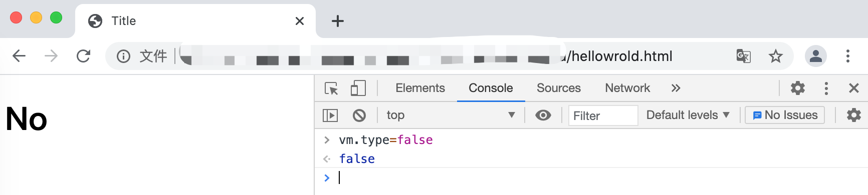Click the translate page icon
The width and height of the screenshot is (868, 195).
(744, 56)
